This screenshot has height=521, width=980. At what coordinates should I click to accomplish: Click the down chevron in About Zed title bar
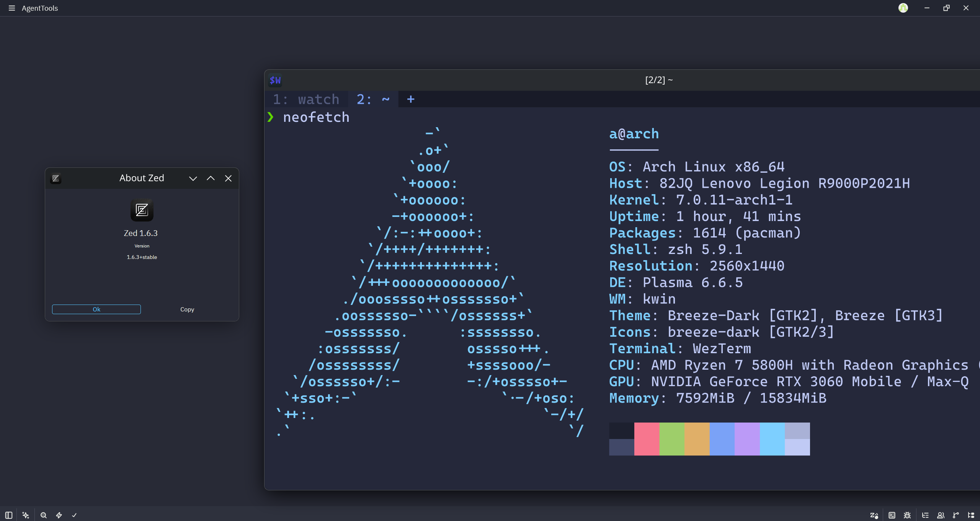[193, 178]
